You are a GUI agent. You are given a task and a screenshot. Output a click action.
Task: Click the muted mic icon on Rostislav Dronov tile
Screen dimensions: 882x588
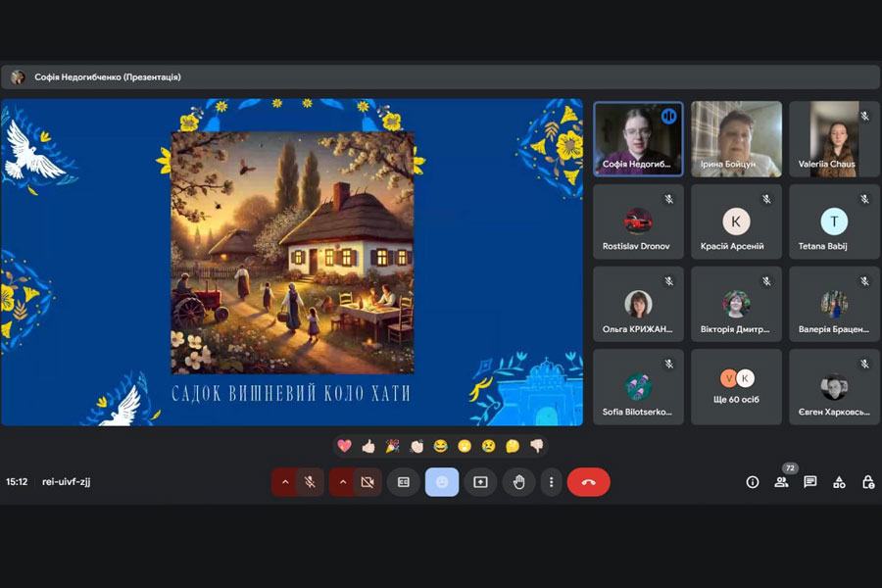tap(668, 199)
